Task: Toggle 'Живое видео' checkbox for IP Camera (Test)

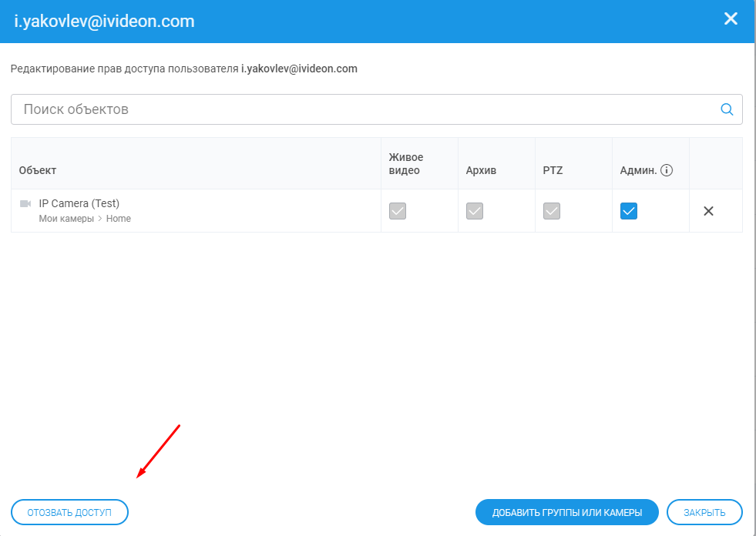Action: (x=398, y=211)
